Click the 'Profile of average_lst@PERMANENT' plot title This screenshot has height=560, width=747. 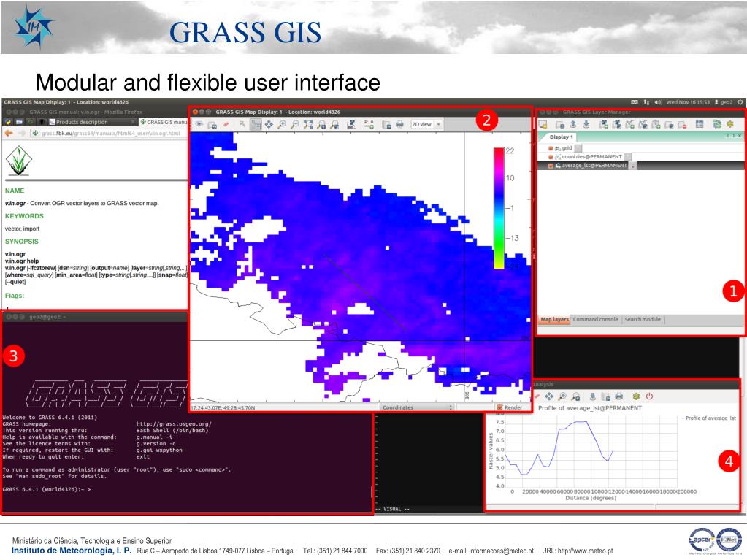(590, 408)
